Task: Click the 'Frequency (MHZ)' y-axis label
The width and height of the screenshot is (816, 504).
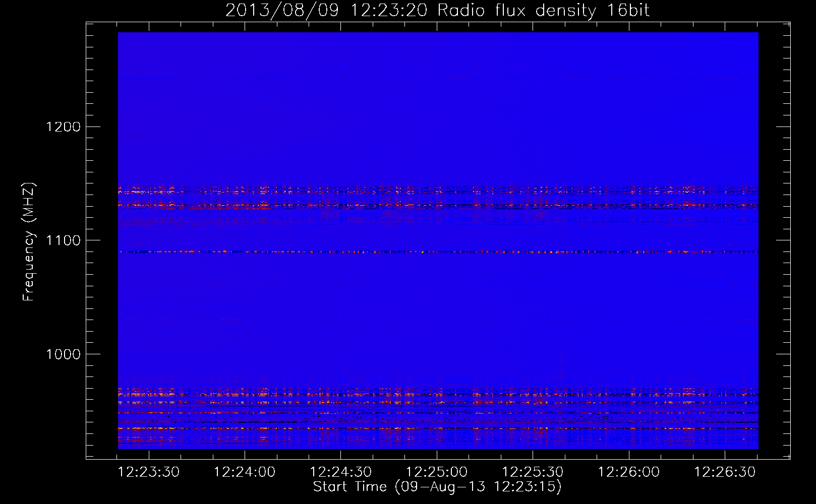Action: (29, 242)
